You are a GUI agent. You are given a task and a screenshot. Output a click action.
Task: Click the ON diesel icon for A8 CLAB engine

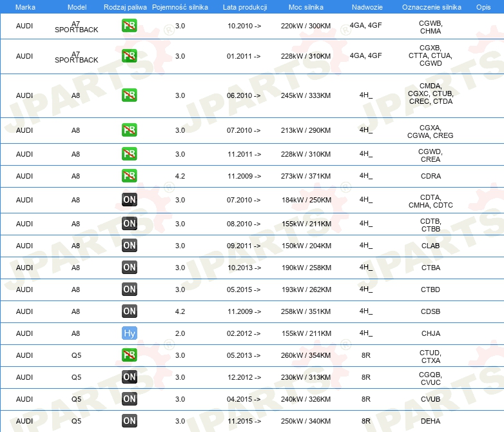point(129,246)
